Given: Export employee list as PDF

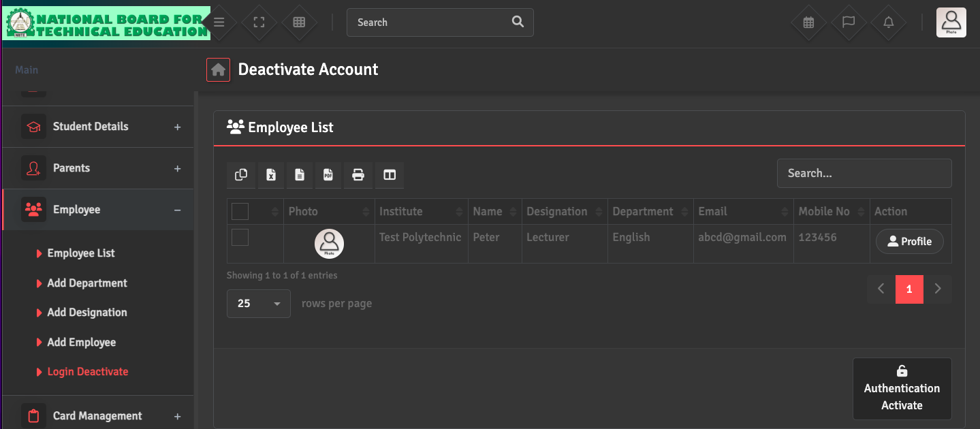Looking at the screenshot, I should pos(328,175).
